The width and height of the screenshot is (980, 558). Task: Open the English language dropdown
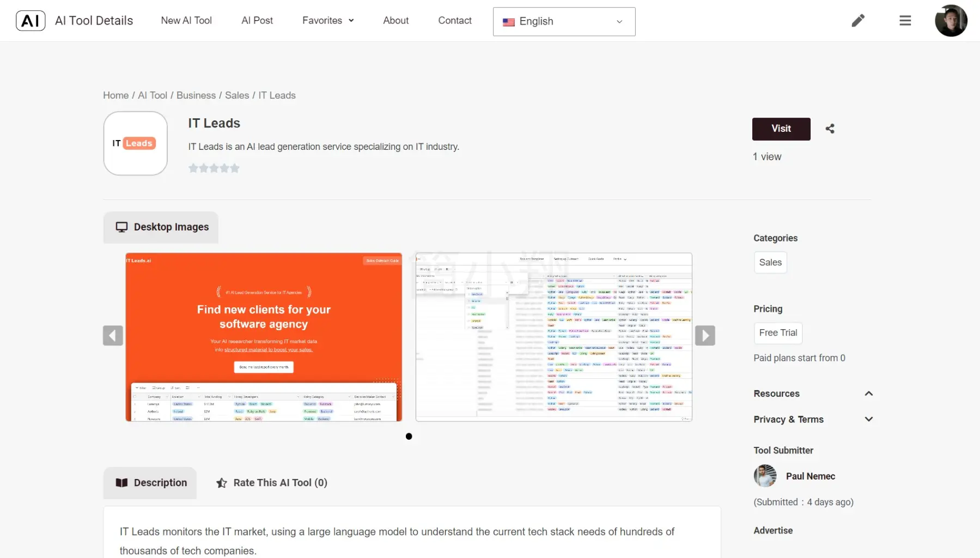tap(564, 22)
